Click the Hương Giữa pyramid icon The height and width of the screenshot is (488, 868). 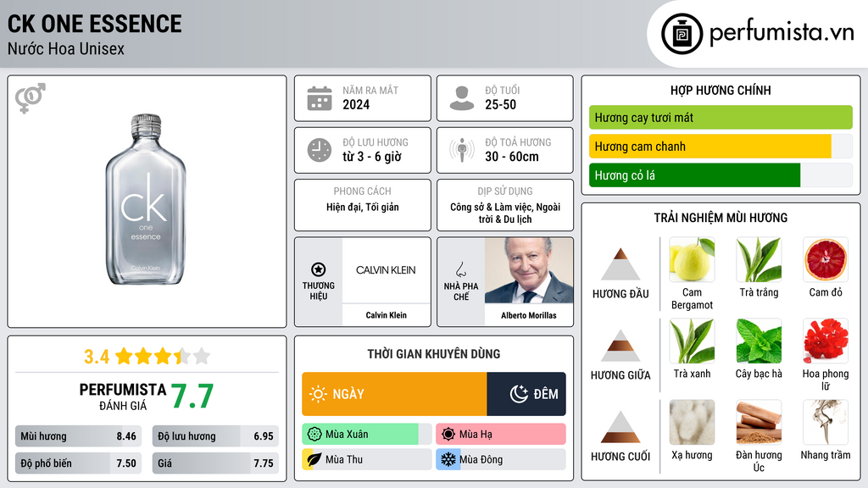[x=620, y=346]
